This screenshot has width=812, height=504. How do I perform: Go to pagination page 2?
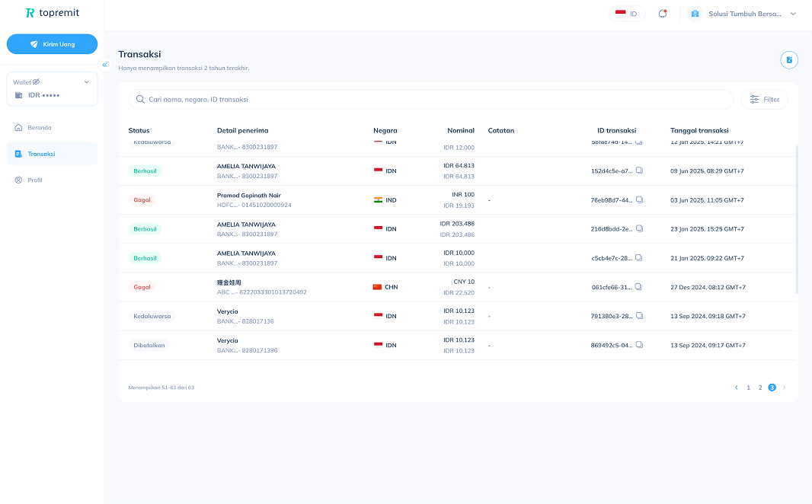pyautogui.click(x=760, y=388)
